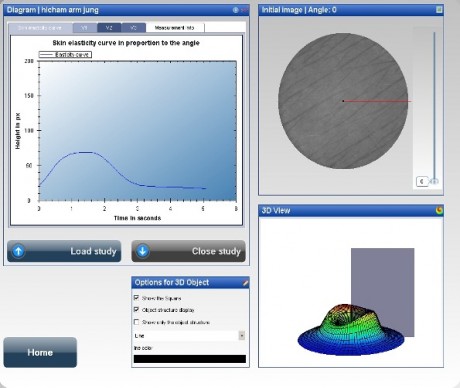
Task: Open the black line color swatch
Action: (x=190, y=359)
